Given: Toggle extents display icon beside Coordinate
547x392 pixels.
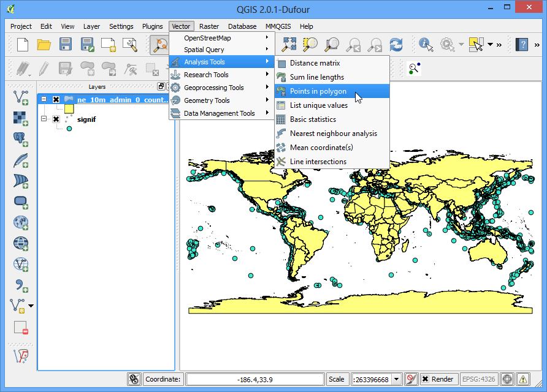Looking at the screenshot, I should [134, 379].
